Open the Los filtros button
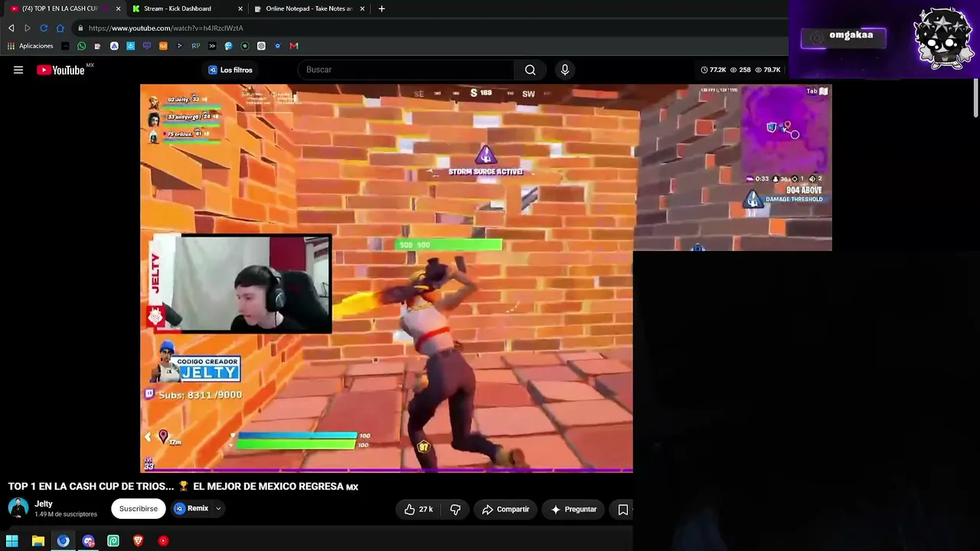980x551 pixels. click(x=230, y=70)
